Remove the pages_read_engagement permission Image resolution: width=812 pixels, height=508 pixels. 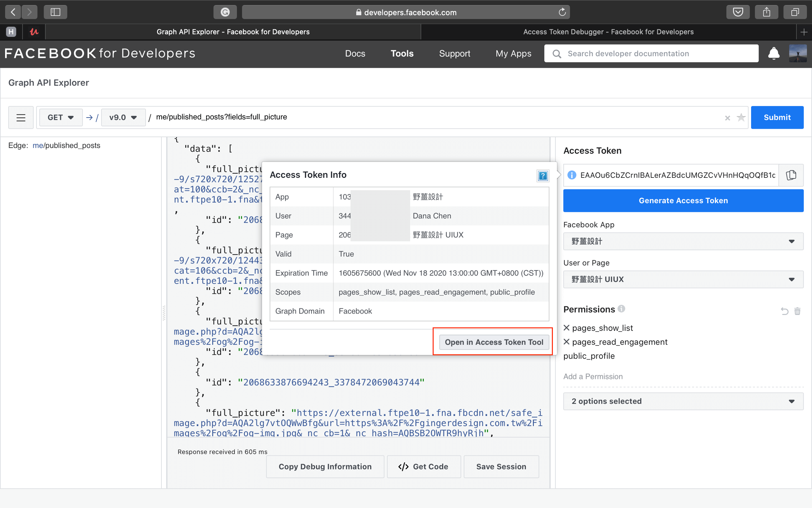[566, 341]
